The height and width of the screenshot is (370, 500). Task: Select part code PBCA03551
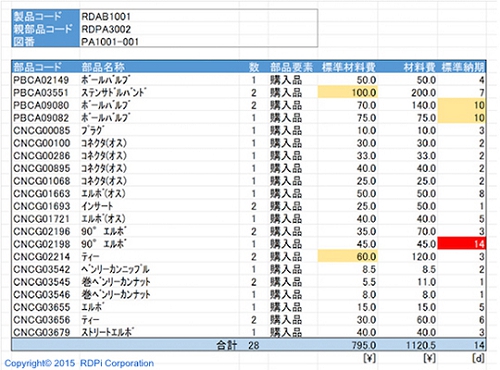[41, 93]
